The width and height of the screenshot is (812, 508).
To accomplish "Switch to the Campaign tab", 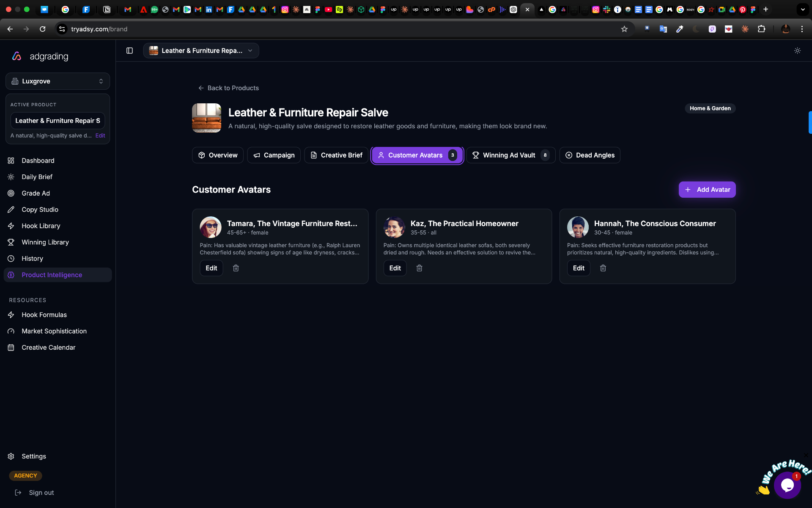I will coord(274,155).
